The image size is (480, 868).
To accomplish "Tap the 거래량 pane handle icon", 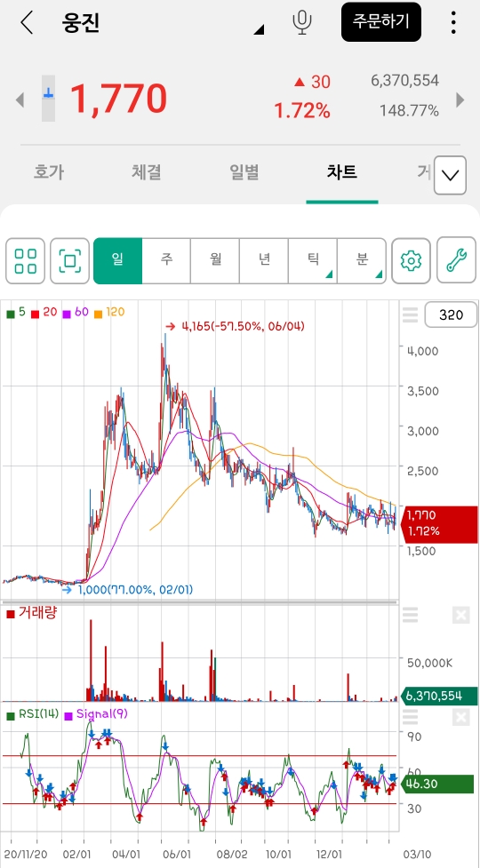I will 411,615.
